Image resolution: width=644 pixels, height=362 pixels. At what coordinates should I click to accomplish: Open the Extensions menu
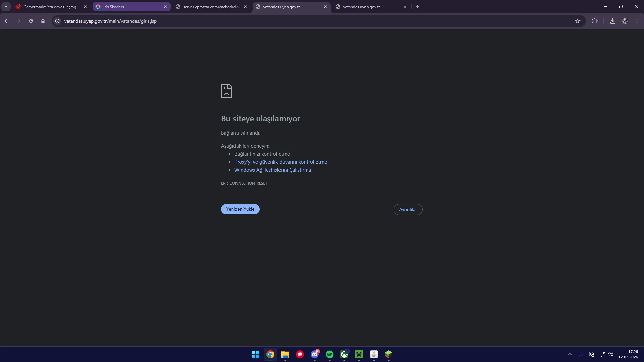595,21
